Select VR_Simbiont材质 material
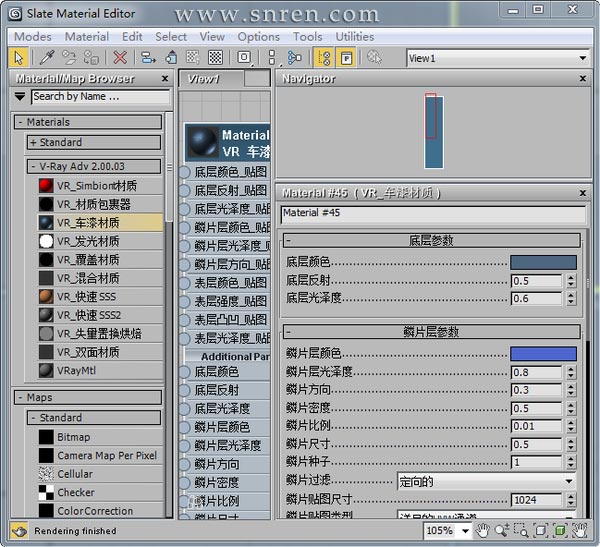The width and height of the screenshot is (600, 547). pyautogui.click(x=100, y=186)
